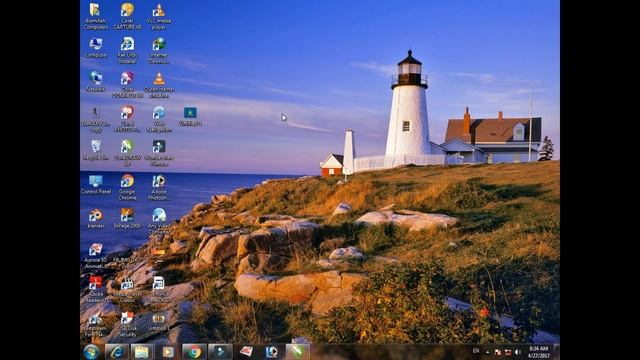Open the InPage 2009 desktop shortcut

click(127, 219)
